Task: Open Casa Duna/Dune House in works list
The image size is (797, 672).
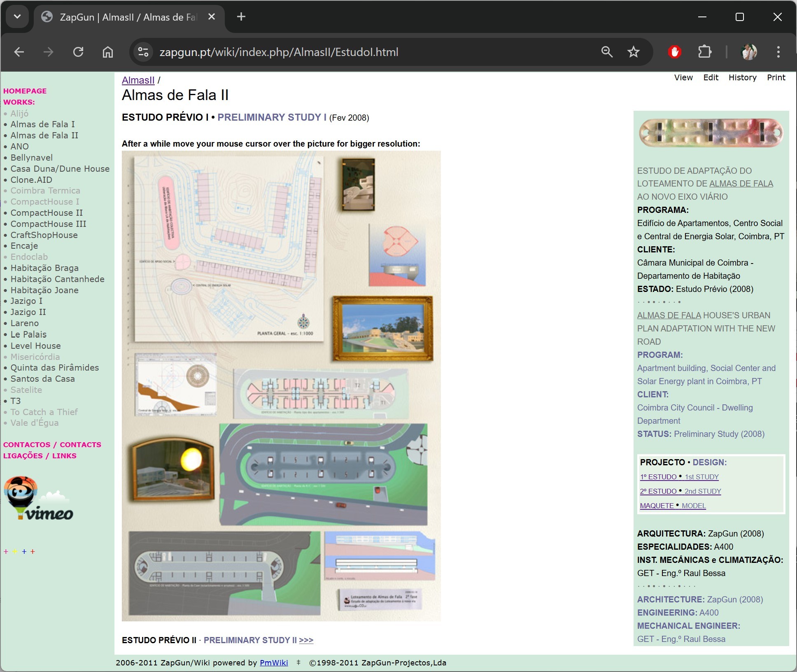Action: coord(60,169)
